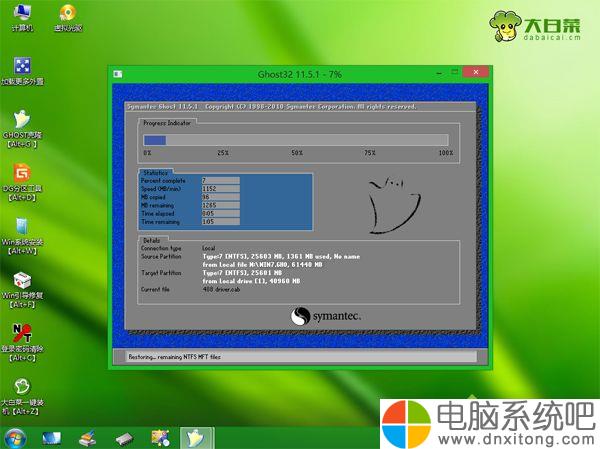Click the MB copied value
600x449 pixels.
(221, 197)
